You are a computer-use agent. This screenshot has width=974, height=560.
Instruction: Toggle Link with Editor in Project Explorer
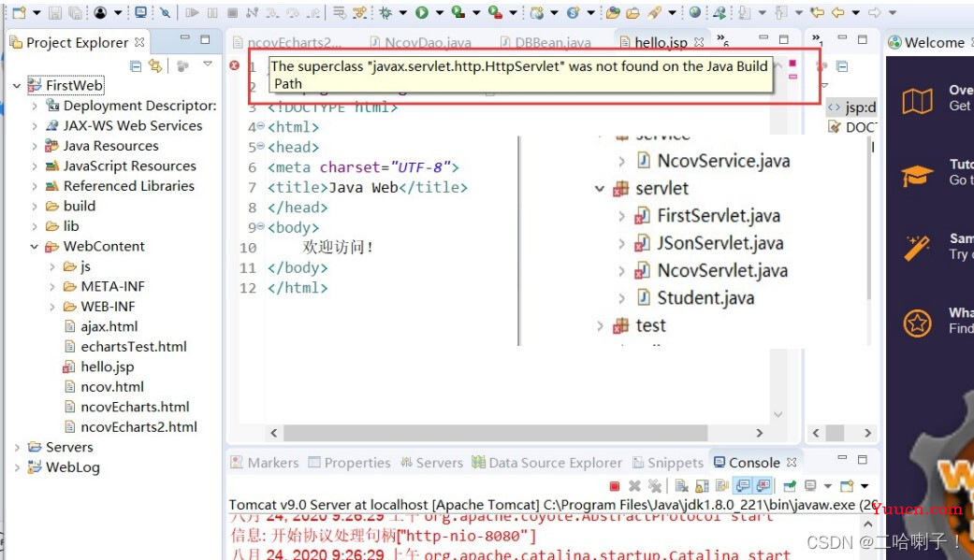pos(155,65)
